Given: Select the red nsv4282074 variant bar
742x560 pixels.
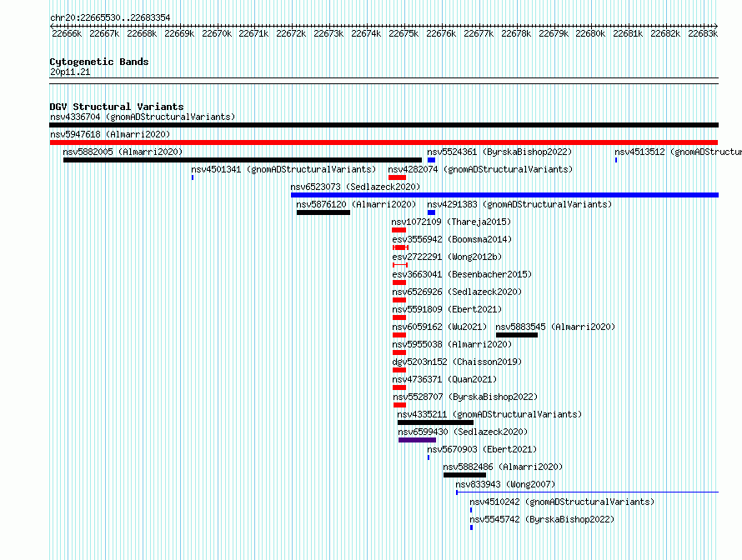Looking at the screenshot, I should pyautogui.click(x=397, y=177).
